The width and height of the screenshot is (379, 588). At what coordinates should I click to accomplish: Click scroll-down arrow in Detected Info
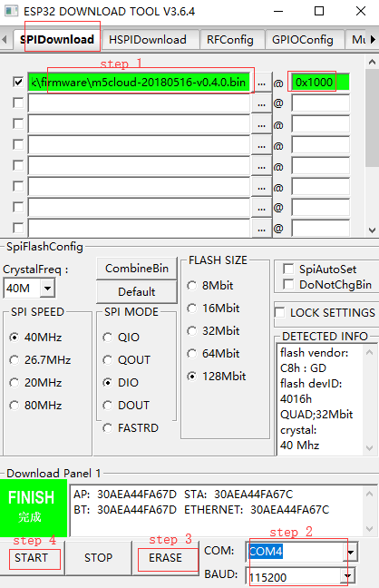369,447
